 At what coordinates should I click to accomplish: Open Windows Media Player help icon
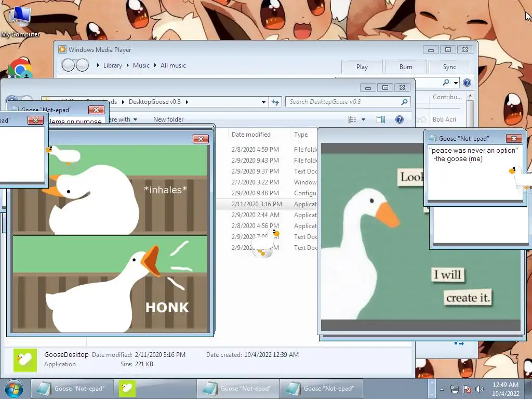pyautogui.click(x=467, y=83)
